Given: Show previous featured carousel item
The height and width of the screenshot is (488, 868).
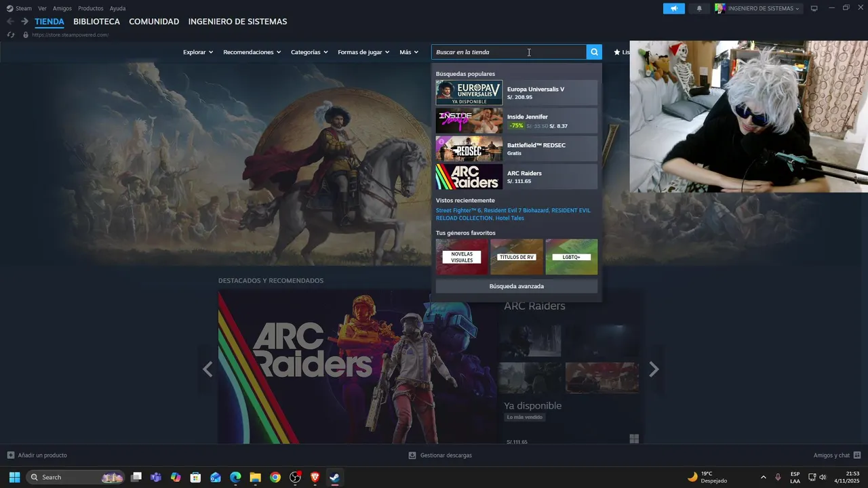Looking at the screenshot, I should coord(208,369).
